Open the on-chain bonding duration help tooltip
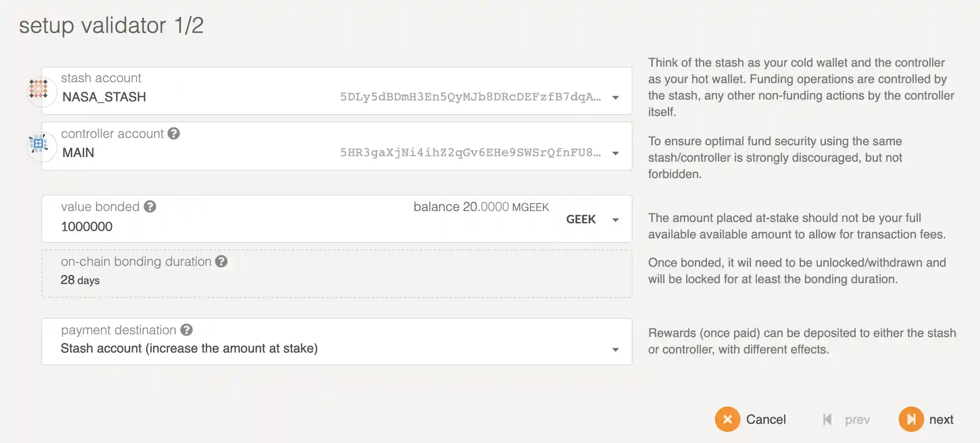This screenshot has height=443, width=980. tap(222, 261)
